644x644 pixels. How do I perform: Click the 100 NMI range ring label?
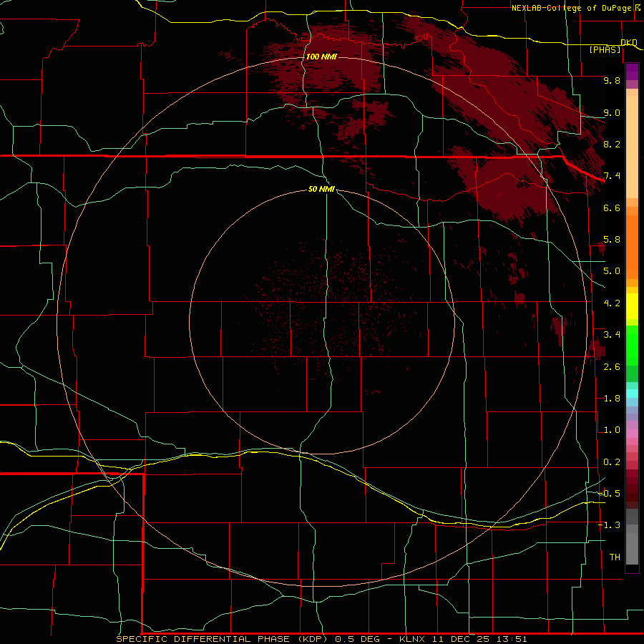[321, 57]
